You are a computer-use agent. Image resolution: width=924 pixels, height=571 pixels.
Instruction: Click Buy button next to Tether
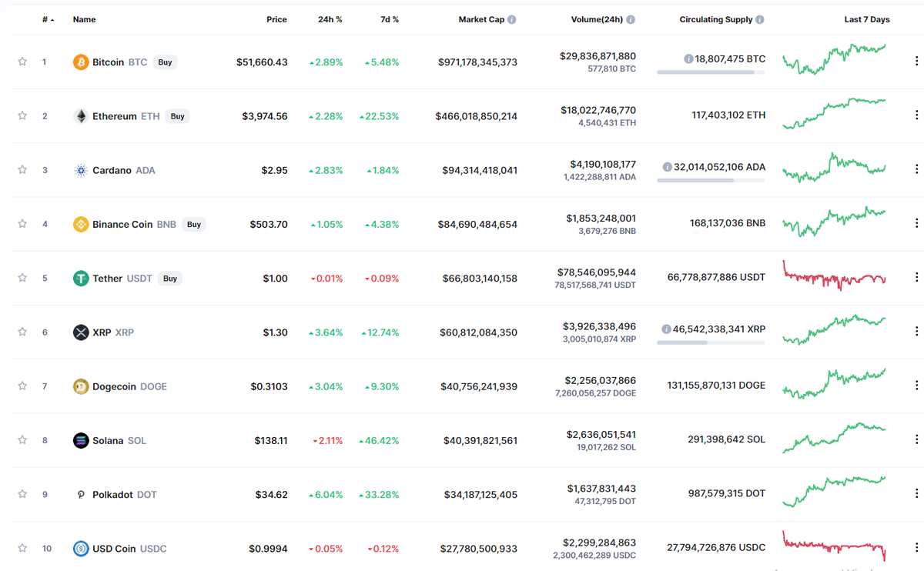(x=170, y=279)
